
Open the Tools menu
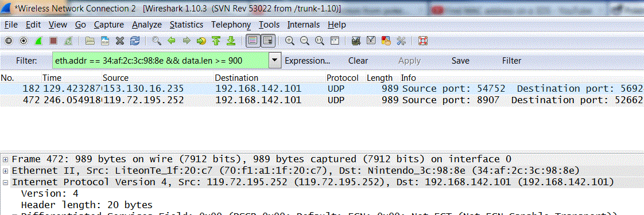click(269, 25)
